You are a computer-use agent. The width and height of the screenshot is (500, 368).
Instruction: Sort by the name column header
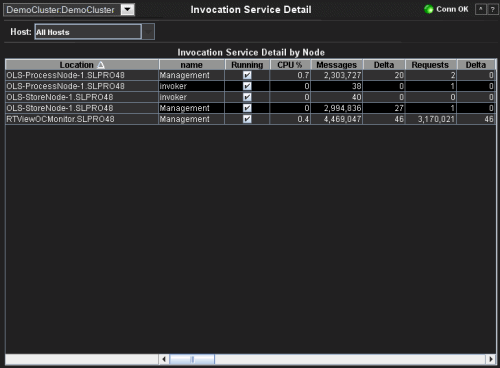point(192,65)
